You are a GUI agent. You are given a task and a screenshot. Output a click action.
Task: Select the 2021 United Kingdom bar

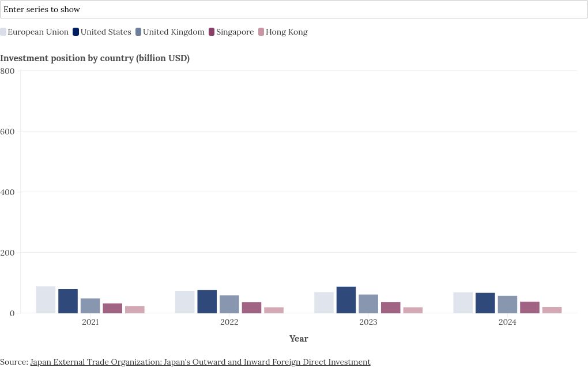tap(90, 306)
